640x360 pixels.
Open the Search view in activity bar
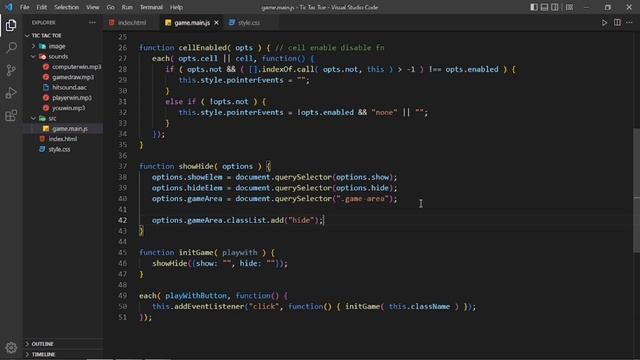11,48
